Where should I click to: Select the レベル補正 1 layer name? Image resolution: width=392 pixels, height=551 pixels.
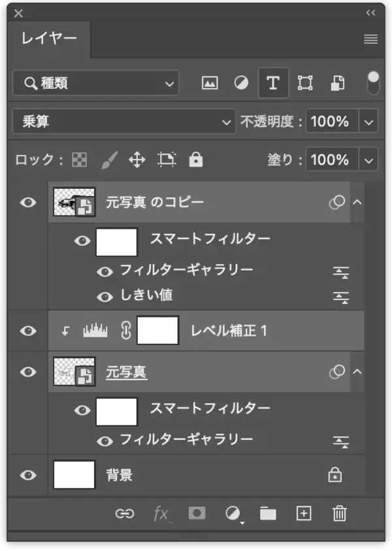click(229, 330)
